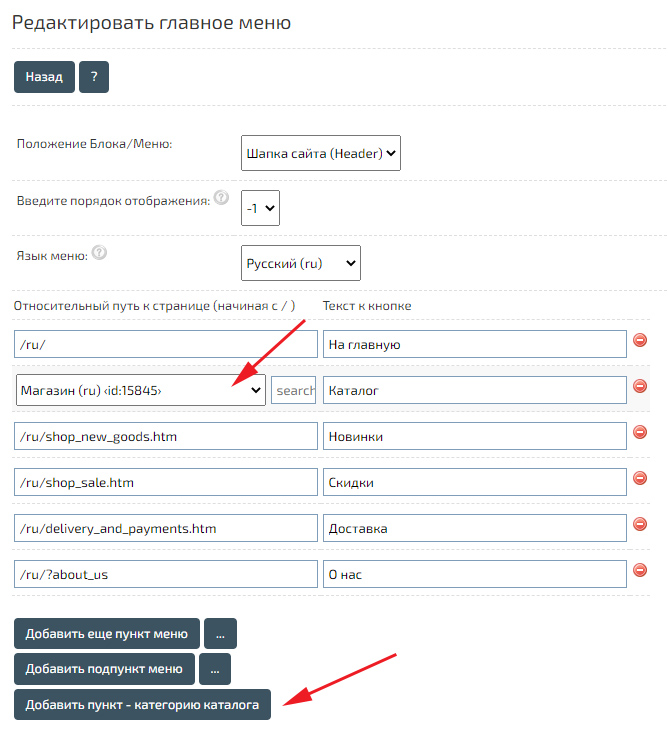Click 'Добавить еще пункт меню' button
668x733 pixels.
(107, 634)
